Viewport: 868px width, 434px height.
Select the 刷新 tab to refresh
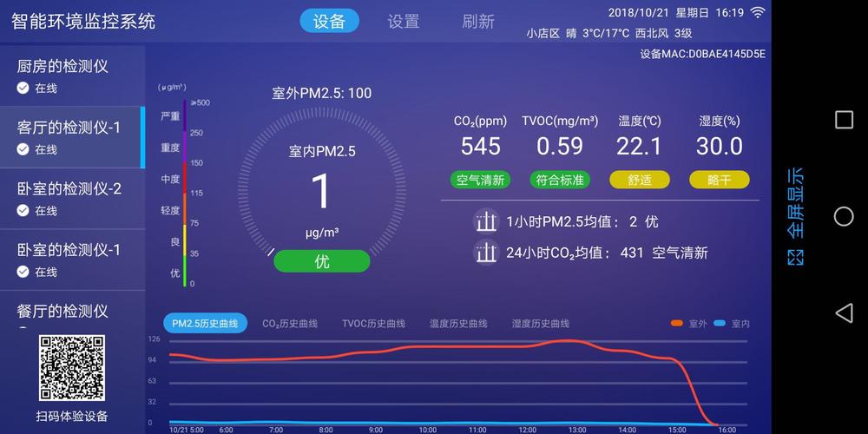[x=478, y=22]
